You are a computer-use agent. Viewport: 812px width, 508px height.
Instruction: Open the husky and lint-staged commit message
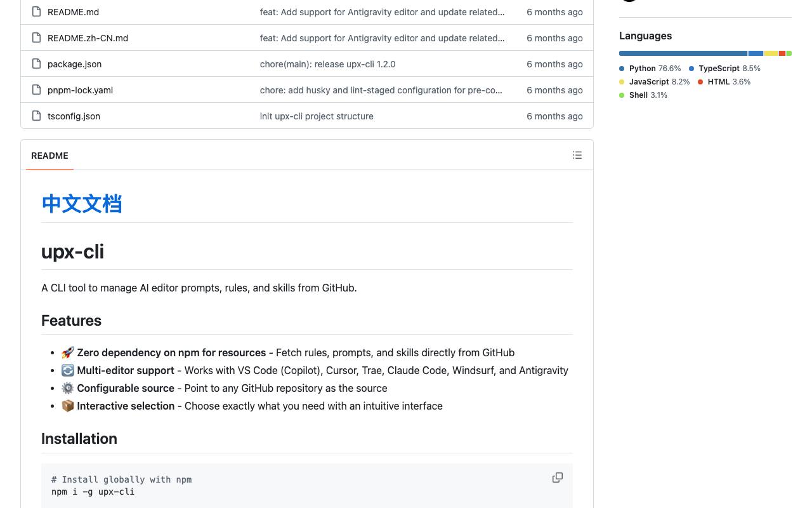381,90
